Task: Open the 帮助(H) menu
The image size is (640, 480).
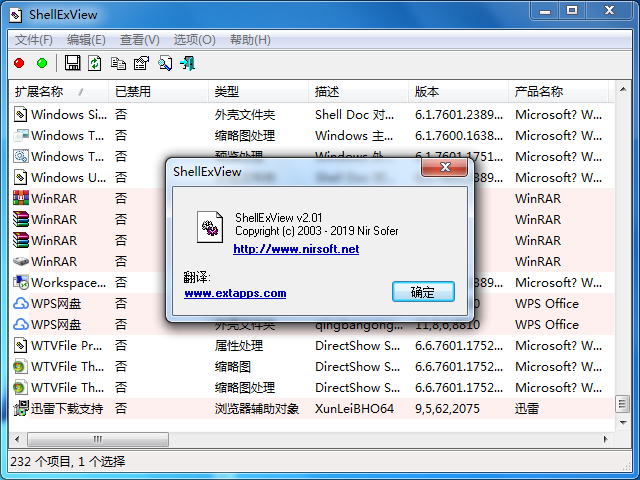Action: coord(250,40)
